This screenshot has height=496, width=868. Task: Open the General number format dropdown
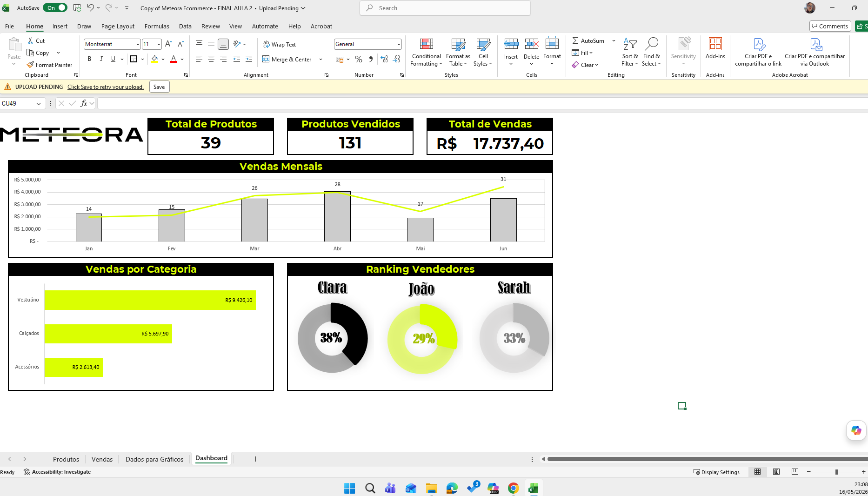(399, 44)
